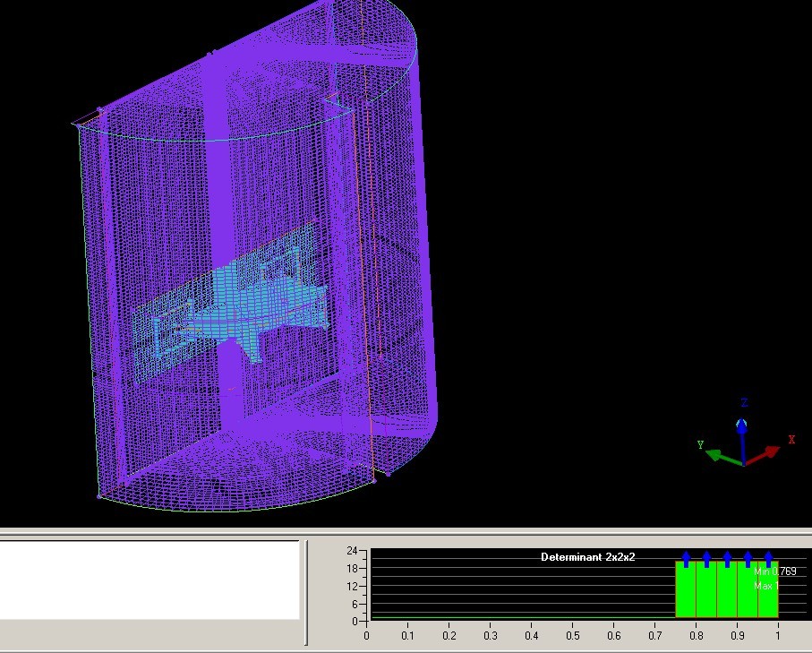The height and width of the screenshot is (653, 812).
Task: Select the green histogram bar for 0.75–0.8
Action: coord(686,596)
